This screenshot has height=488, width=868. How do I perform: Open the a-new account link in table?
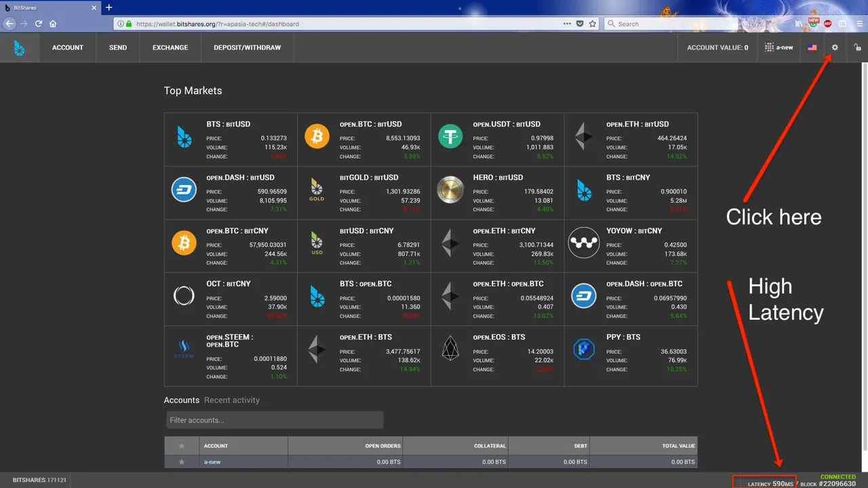coord(212,462)
